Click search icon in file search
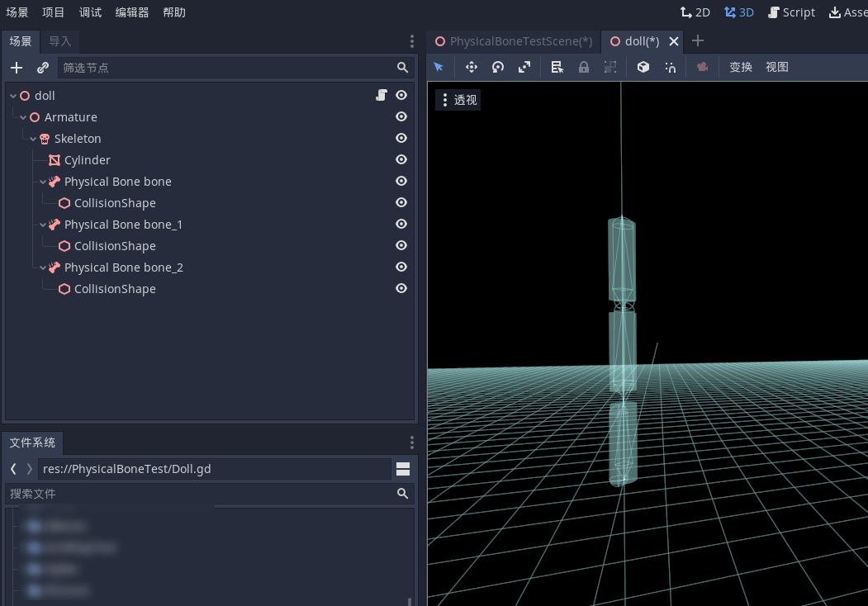 coord(402,493)
